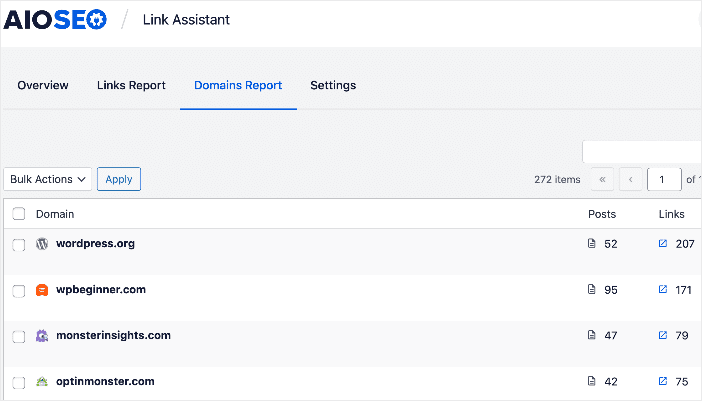This screenshot has height=401, width=702.
Task: Click links count 207 for wordpress.org
Action: [685, 244]
